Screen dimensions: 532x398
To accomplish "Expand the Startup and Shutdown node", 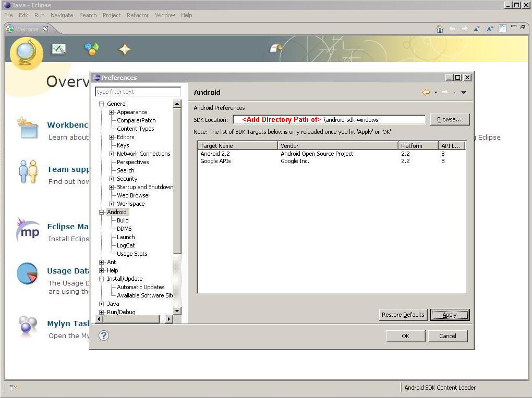I will (111, 187).
